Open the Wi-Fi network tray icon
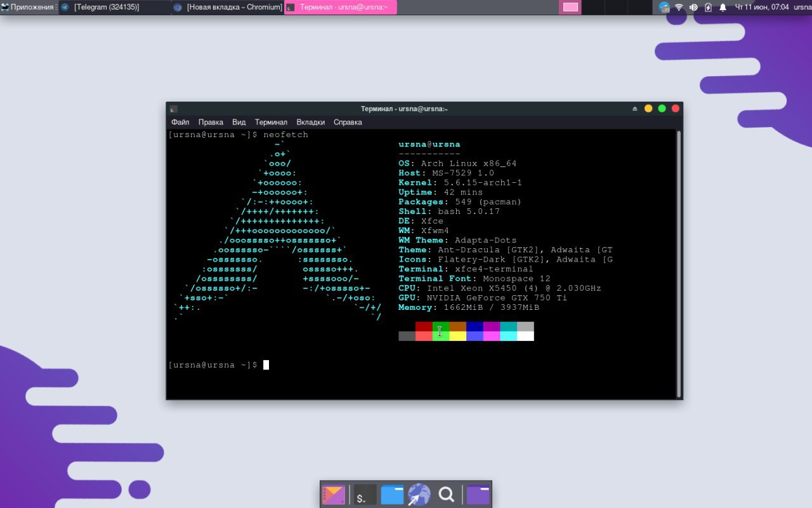The width and height of the screenshot is (812, 508). pos(679,7)
